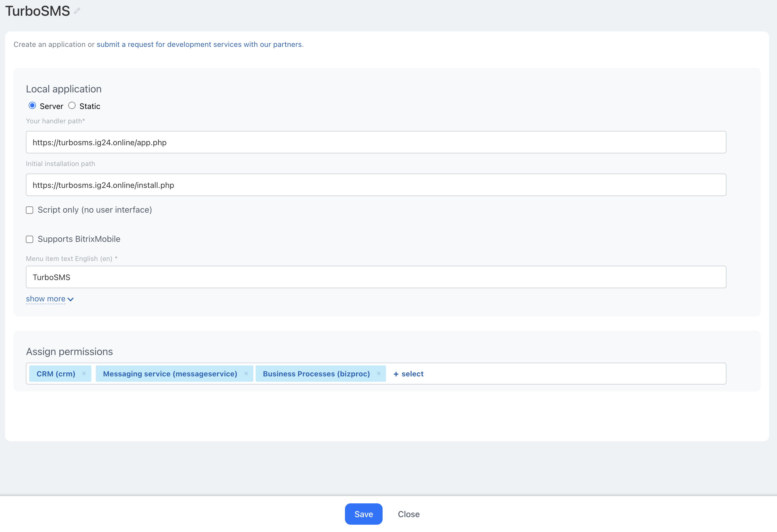Click the Business Processes (bizproc) tag label

click(x=316, y=374)
